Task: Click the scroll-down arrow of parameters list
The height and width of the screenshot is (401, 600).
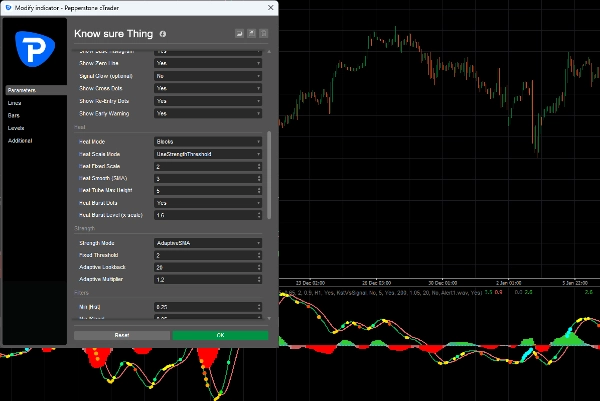Action: (x=269, y=318)
